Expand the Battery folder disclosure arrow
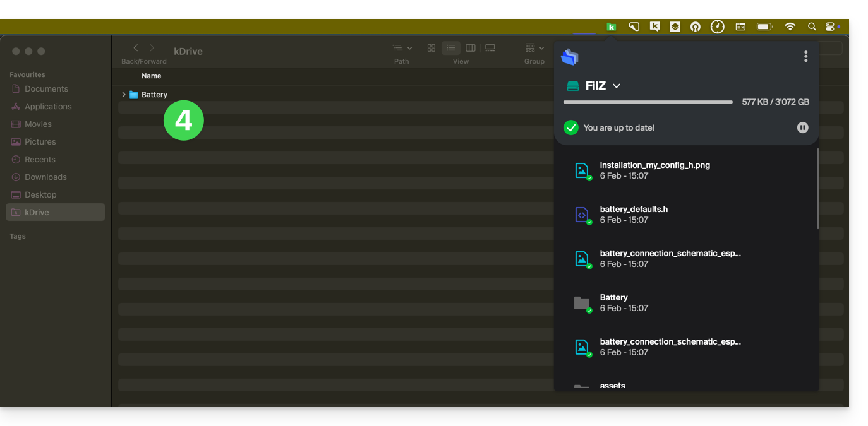This screenshot has width=868, height=426. 124,95
